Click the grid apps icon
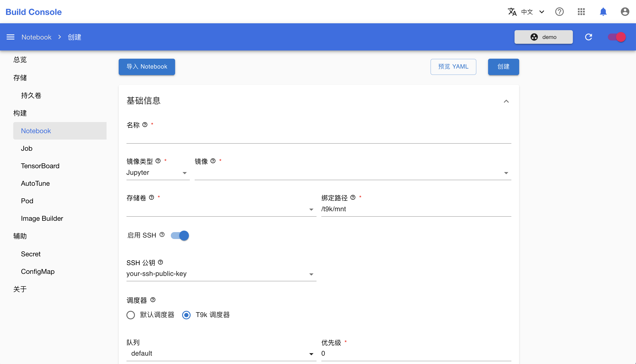This screenshot has height=364, width=636. coord(582,12)
